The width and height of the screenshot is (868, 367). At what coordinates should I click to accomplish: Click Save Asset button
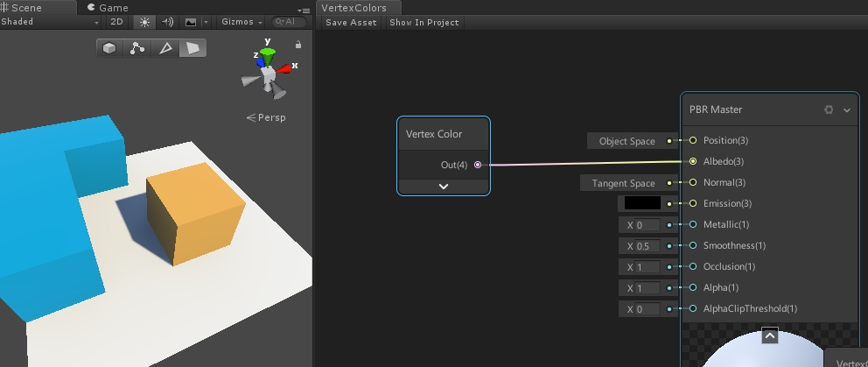point(351,22)
